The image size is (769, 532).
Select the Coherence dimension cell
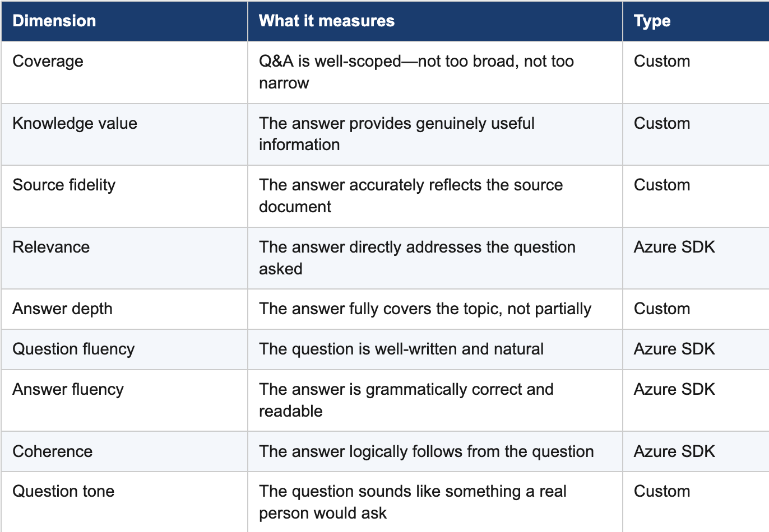[x=52, y=452]
